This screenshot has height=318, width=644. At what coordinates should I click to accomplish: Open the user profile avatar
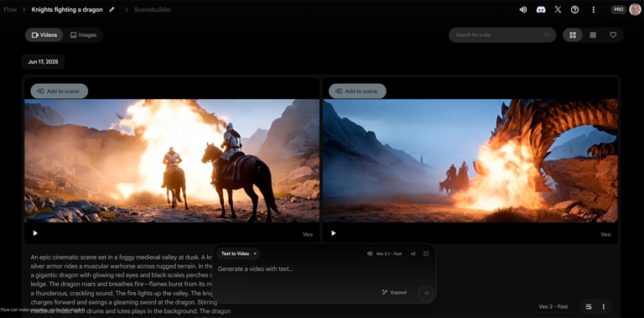click(635, 9)
